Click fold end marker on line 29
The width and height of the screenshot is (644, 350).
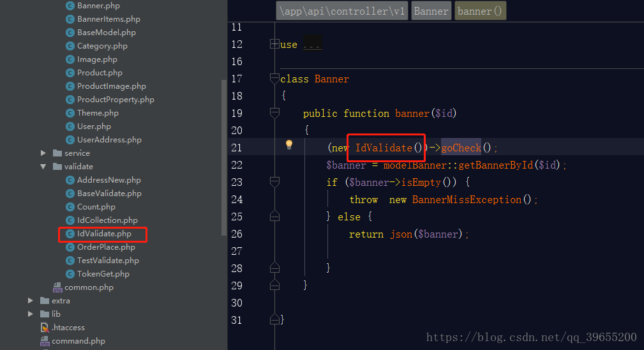pos(274,285)
